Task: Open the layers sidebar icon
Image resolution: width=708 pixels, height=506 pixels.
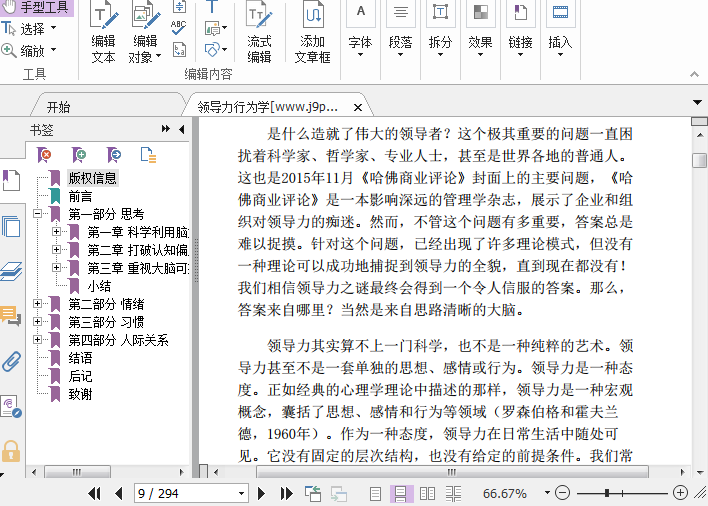Action: (x=11, y=271)
